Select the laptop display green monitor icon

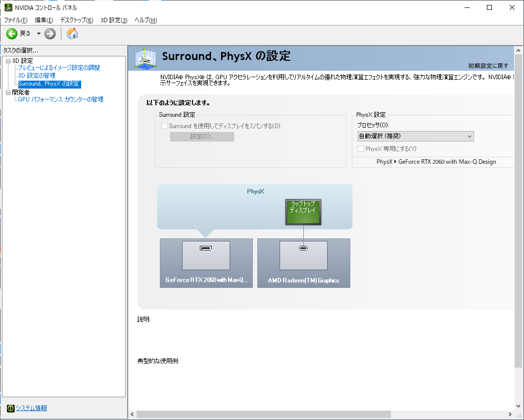point(303,212)
